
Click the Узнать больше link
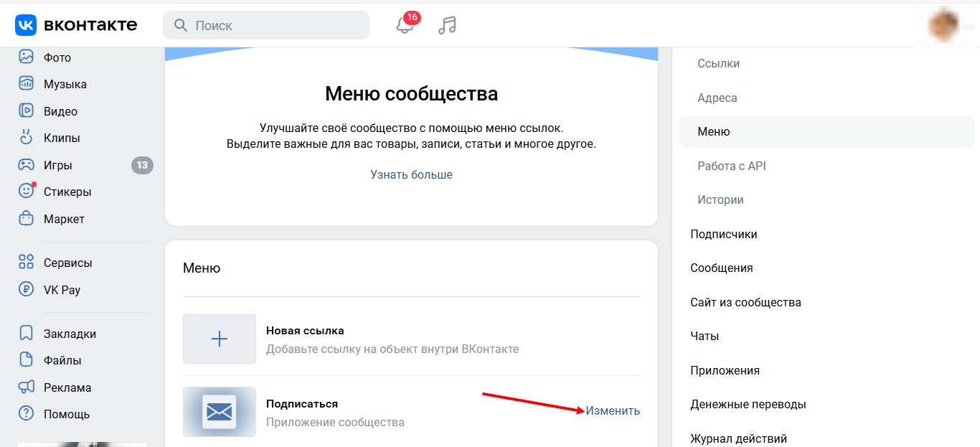click(411, 174)
